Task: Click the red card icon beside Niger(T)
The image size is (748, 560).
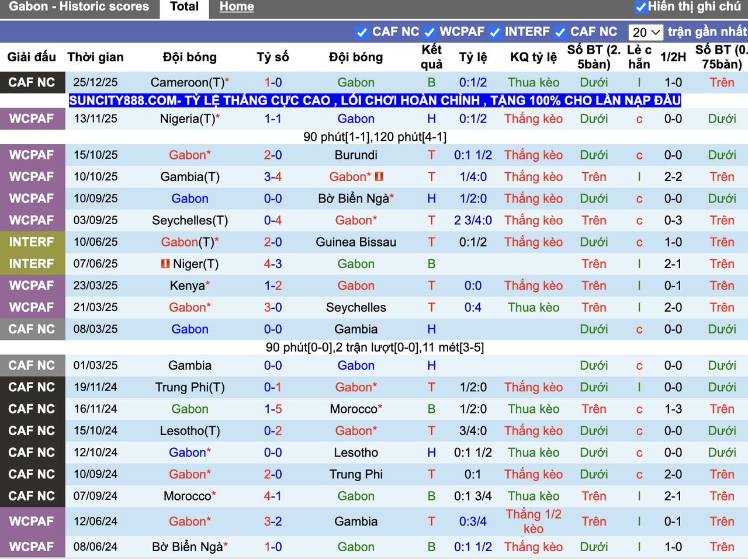Action: 165,264
